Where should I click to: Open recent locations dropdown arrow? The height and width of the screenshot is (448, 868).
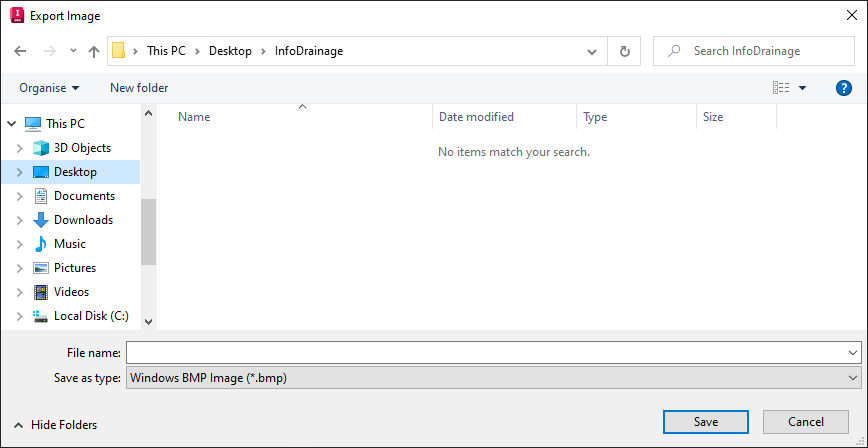point(73,51)
